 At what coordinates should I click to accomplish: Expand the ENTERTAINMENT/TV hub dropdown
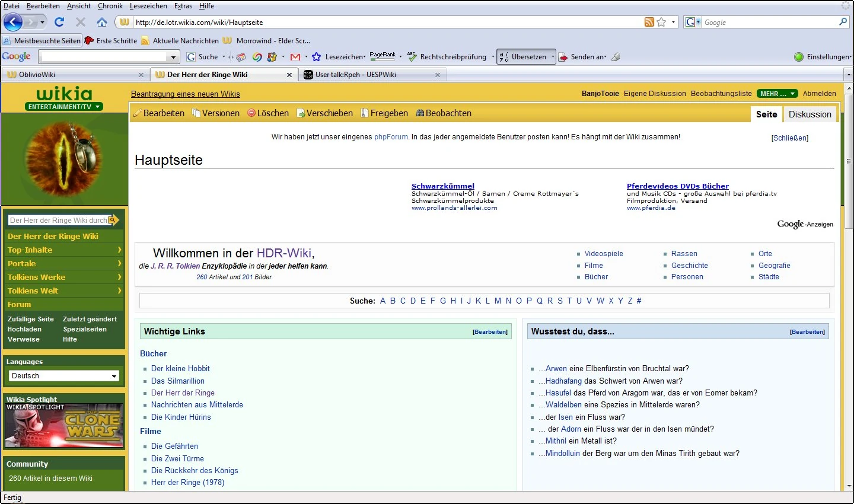point(64,107)
